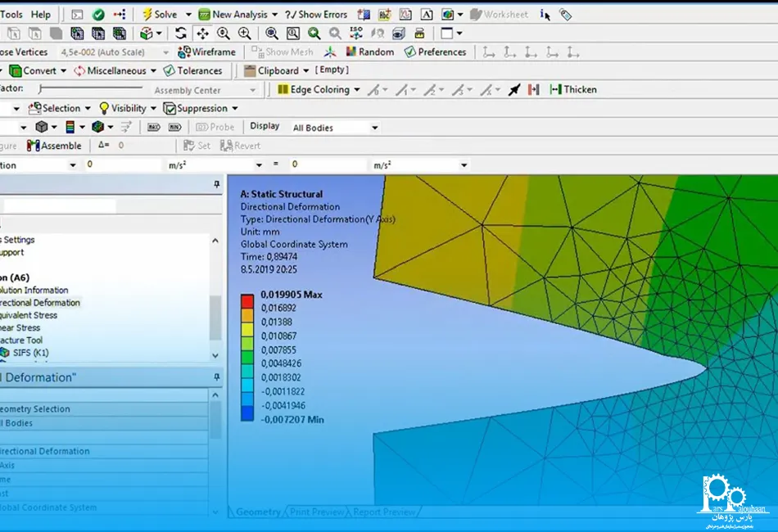The width and height of the screenshot is (778, 532).
Task: Open the Edge Coloring dropdown
Action: (x=319, y=90)
